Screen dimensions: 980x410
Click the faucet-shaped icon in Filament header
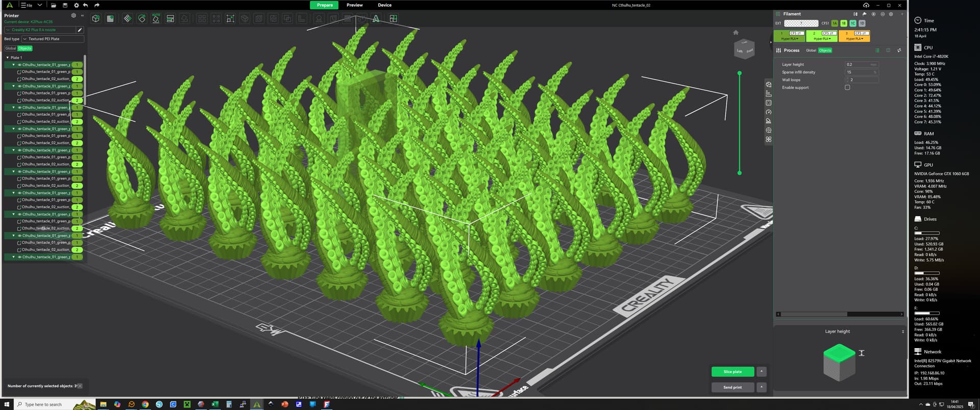coord(864,14)
